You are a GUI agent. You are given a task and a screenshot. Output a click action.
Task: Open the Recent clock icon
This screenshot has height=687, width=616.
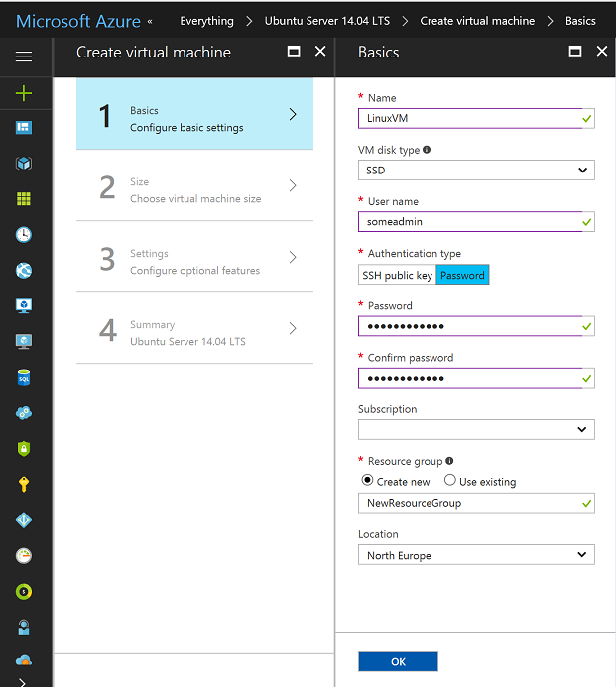pos(24,234)
